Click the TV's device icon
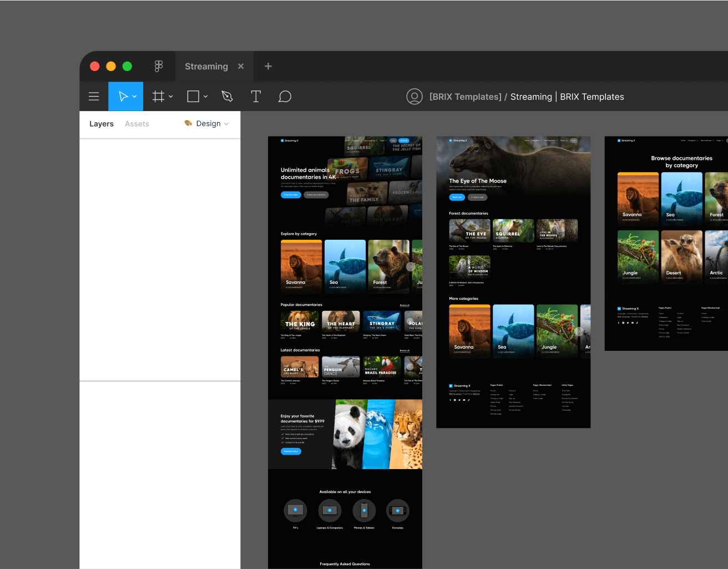728x569 pixels. pyautogui.click(x=295, y=510)
